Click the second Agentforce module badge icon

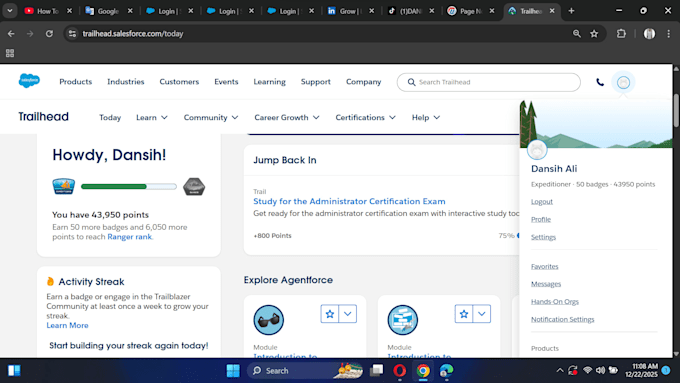click(x=402, y=320)
